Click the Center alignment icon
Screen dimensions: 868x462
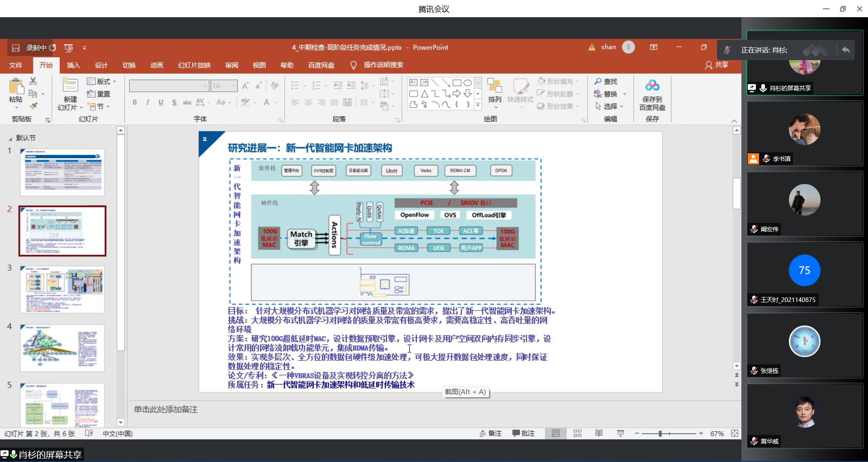pyautogui.click(x=308, y=103)
